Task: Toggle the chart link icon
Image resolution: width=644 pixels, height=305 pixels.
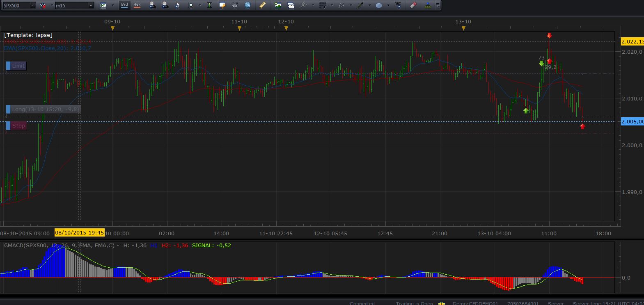Action: pyautogui.click(x=43, y=5)
